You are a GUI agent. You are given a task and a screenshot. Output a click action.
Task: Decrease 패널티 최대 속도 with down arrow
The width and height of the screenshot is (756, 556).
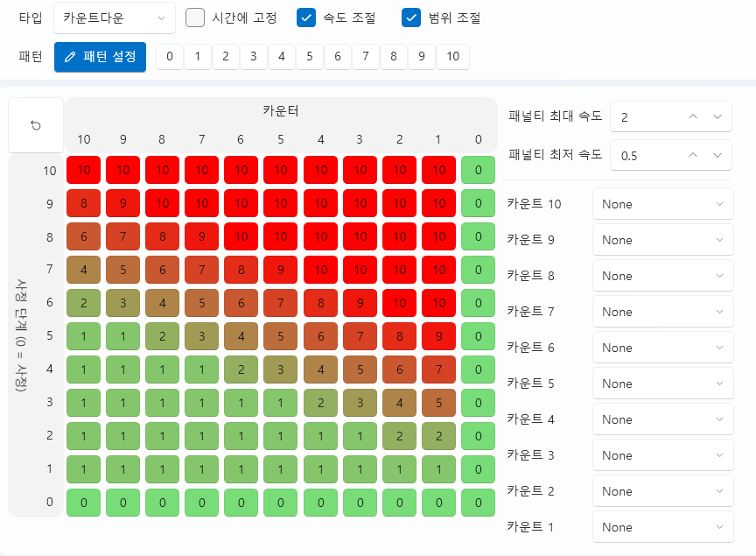coord(717,116)
